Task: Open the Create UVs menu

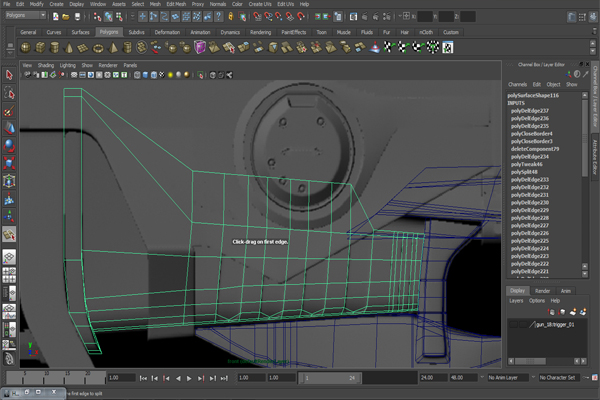Action: 260,4
